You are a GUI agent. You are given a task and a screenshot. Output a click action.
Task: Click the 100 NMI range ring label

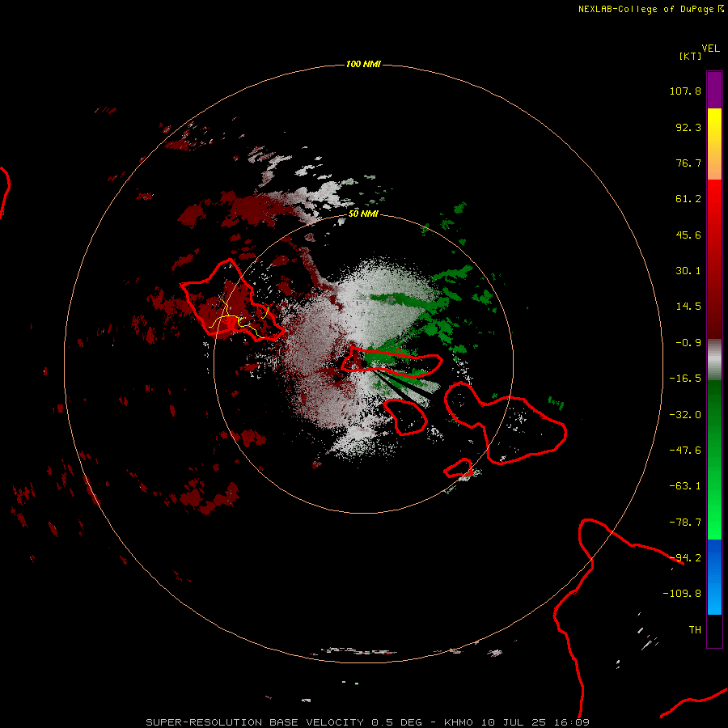click(x=363, y=64)
